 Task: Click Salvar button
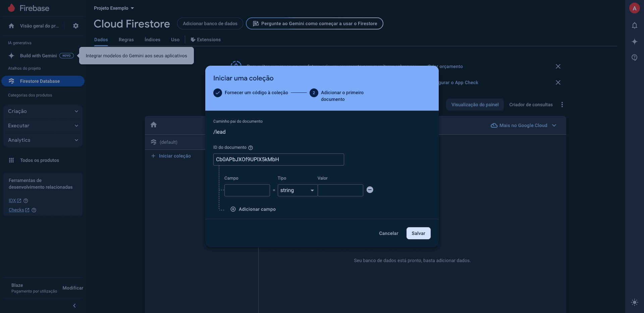(x=418, y=233)
